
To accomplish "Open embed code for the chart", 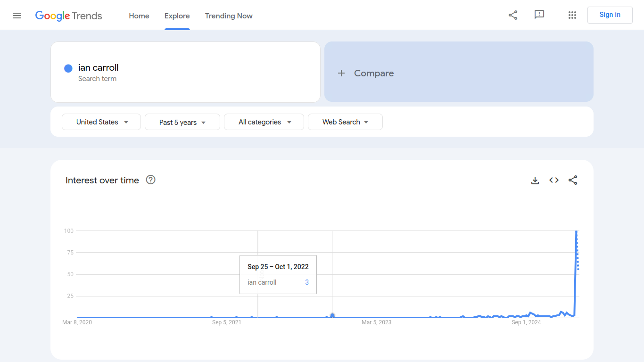I will 554,180.
